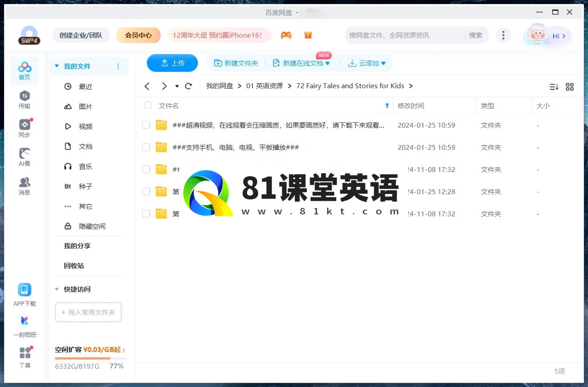The image size is (588, 387).
Task: Click the 同步 sync sidebar icon
Action: click(x=24, y=128)
